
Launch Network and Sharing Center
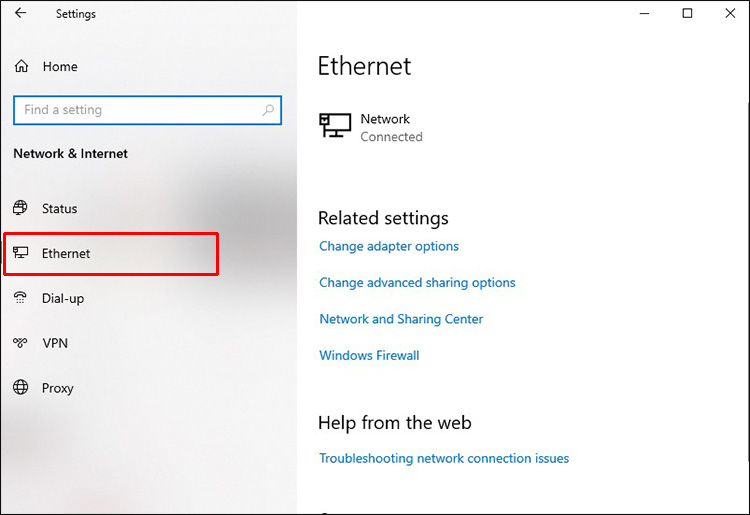tap(401, 319)
